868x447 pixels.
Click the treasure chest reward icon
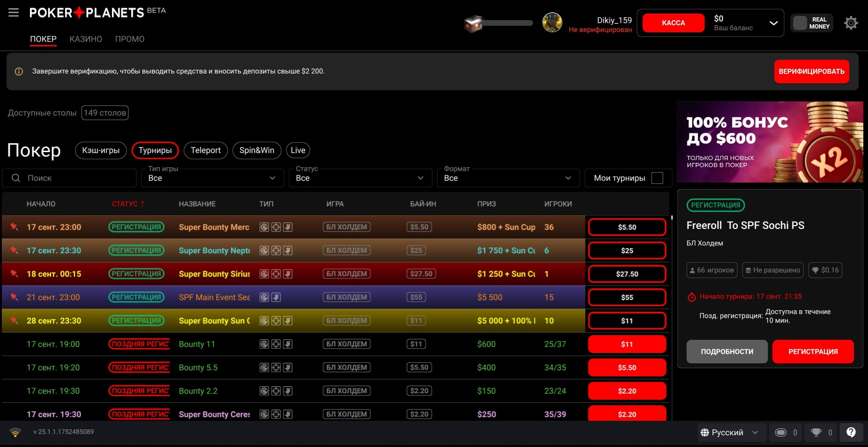tap(473, 23)
